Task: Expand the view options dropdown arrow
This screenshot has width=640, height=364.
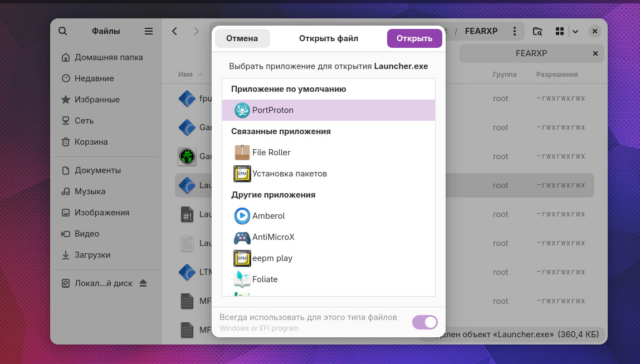Action: click(x=575, y=31)
